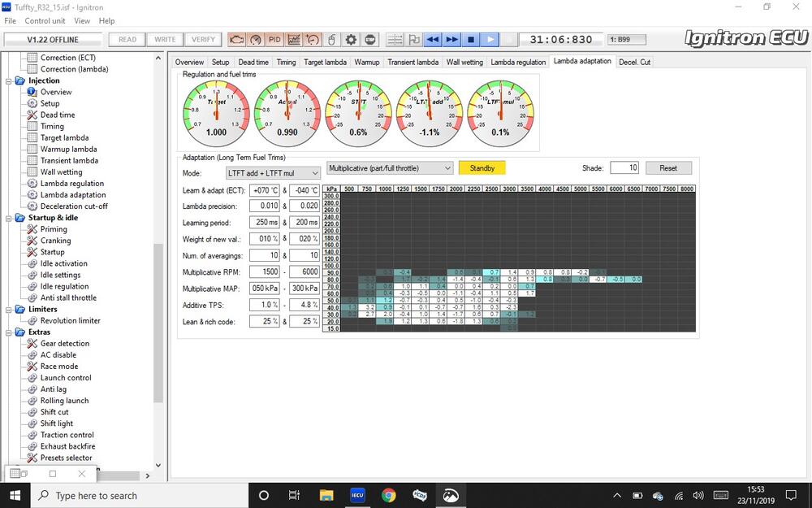Viewport: 812px width, 508px height.
Task: Click the fast-forward log playback button
Action: point(451,39)
